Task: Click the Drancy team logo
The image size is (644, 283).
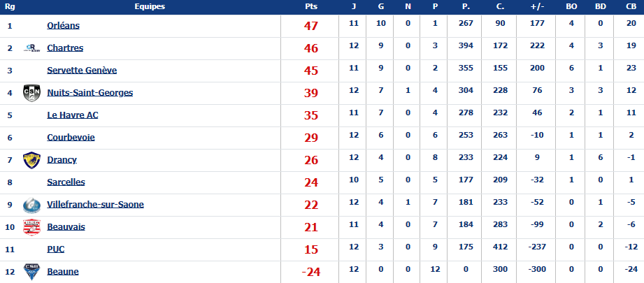Action: point(32,160)
